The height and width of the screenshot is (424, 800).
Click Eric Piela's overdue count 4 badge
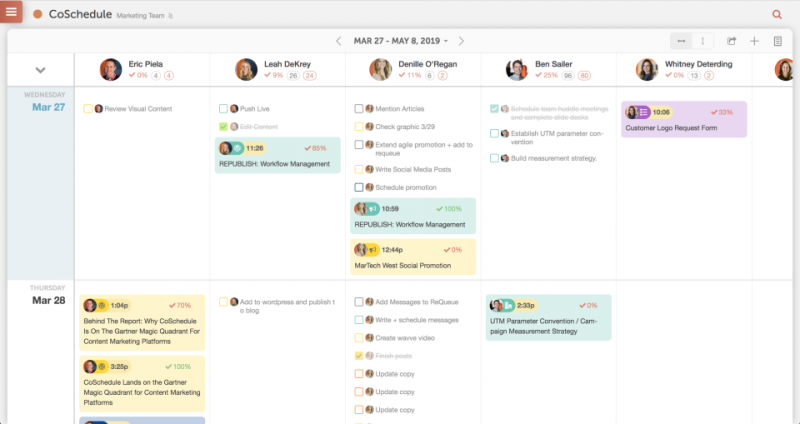tap(168, 76)
